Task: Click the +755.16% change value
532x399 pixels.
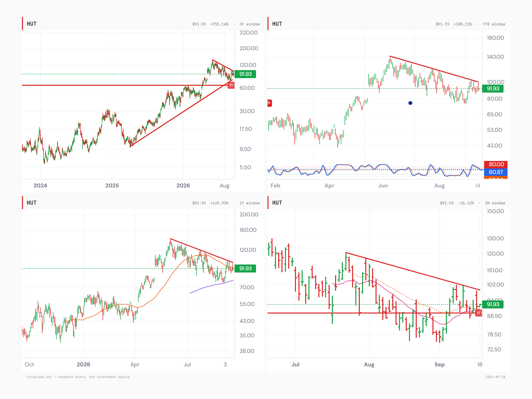Action: point(219,24)
